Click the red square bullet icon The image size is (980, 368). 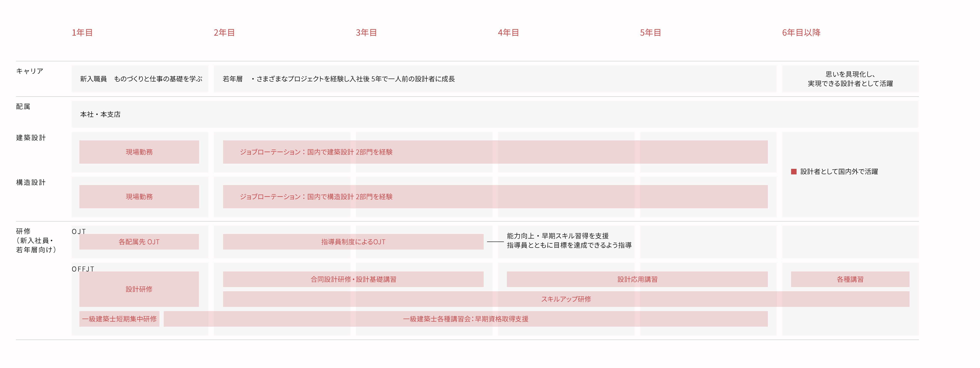(794, 171)
